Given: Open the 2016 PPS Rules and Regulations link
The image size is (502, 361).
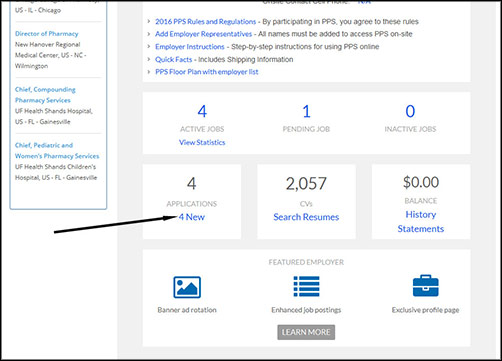Looking at the screenshot, I should click(x=205, y=22).
